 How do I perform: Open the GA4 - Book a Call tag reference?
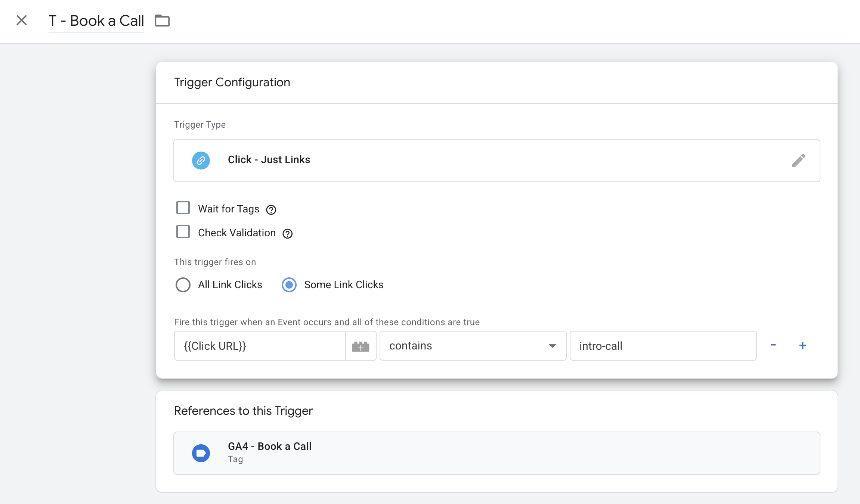[497, 453]
